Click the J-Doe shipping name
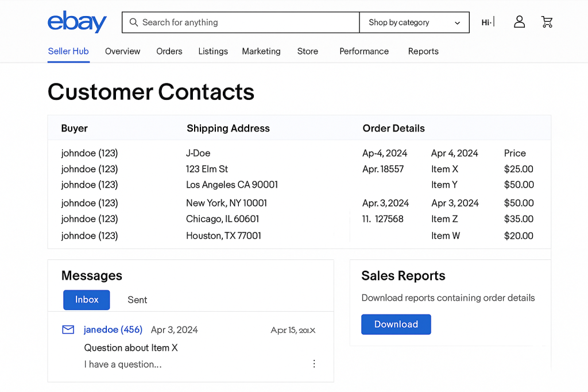The image size is (588, 392). pyautogui.click(x=198, y=153)
